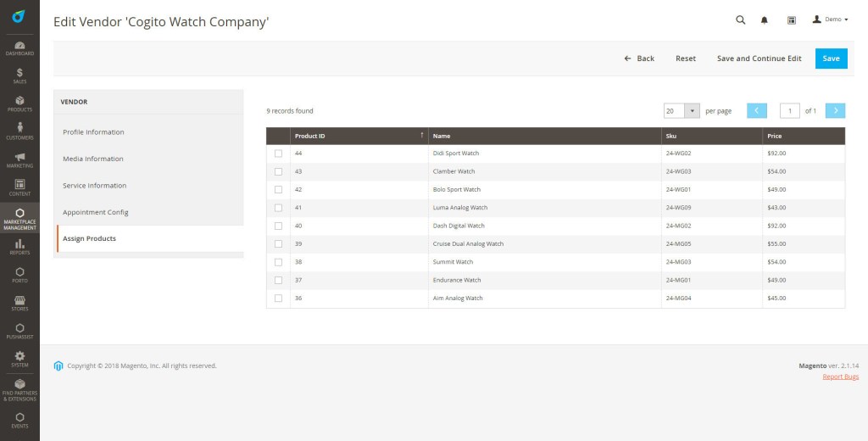The height and width of the screenshot is (441, 868).
Task: Tick the checkbox for Didi Sport Watch
Action: pos(278,154)
